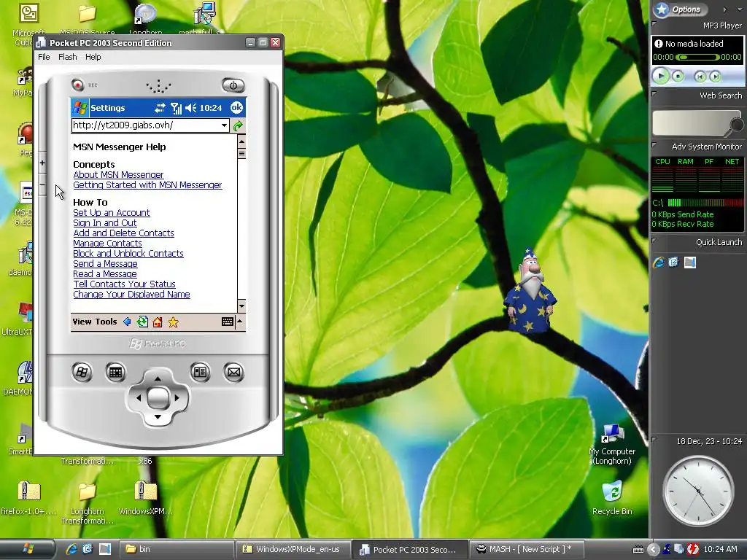This screenshot has width=747, height=560.
Task: Show the on-screen keyboard on Pocket PC
Action: click(228, 322)
